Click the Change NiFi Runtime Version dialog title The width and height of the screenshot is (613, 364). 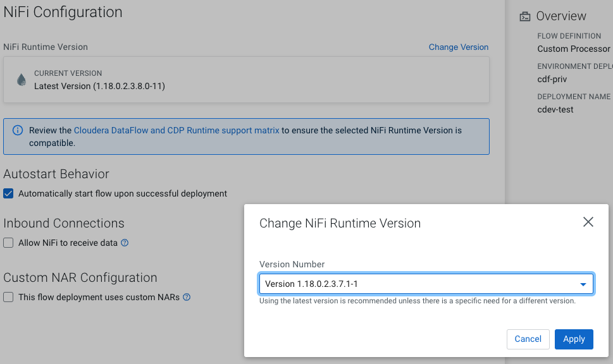click(340, 223)
